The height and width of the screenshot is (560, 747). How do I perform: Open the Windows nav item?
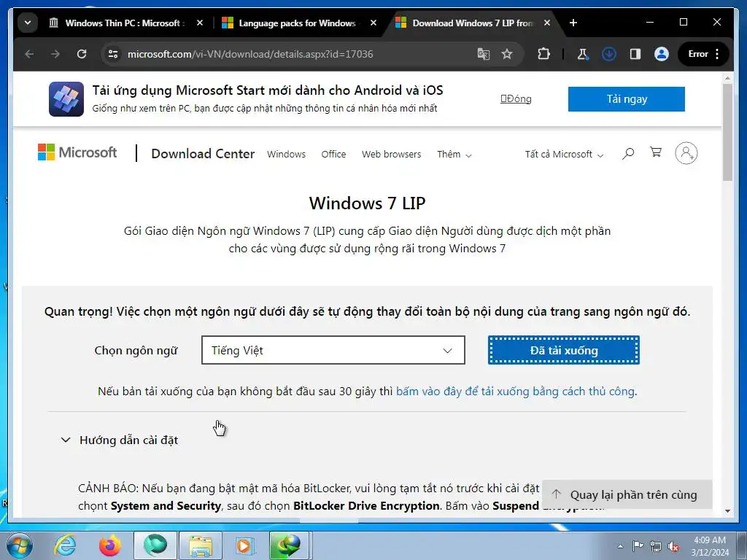[286, 155]
